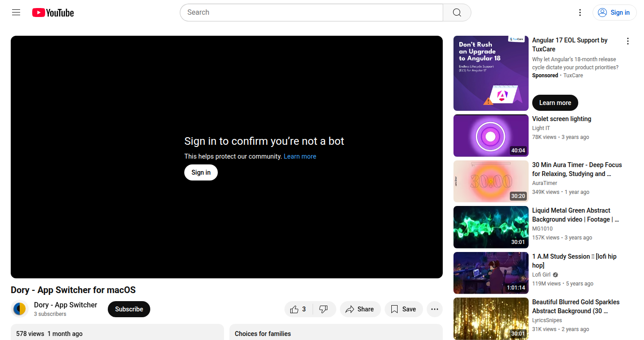
Task: Open 1 A.M Study Session title
Action: [x=574, y=261]
